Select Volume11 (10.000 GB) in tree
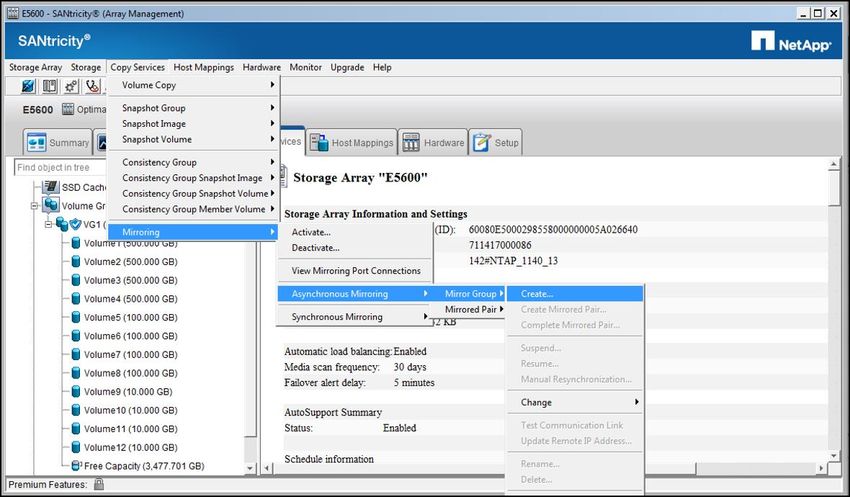The image size is (850, 497). pyautogui.click(x=130, y=429)
